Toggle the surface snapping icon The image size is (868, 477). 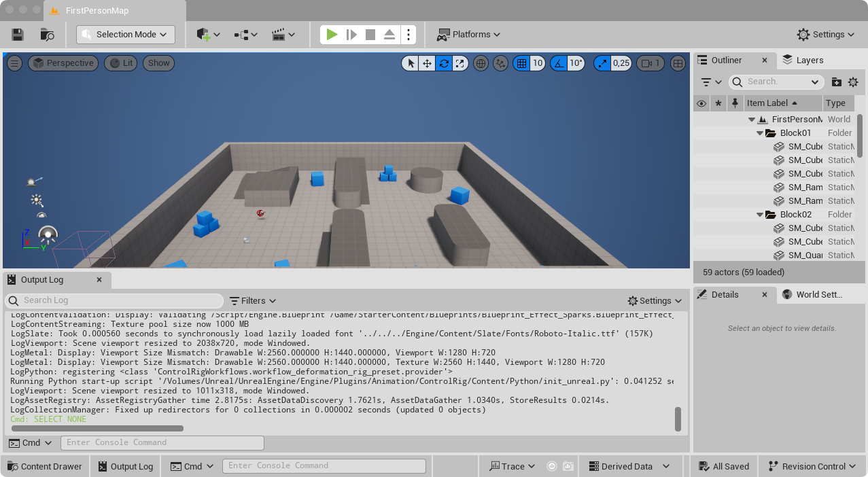pyautogui.click(x=500, y=63)
